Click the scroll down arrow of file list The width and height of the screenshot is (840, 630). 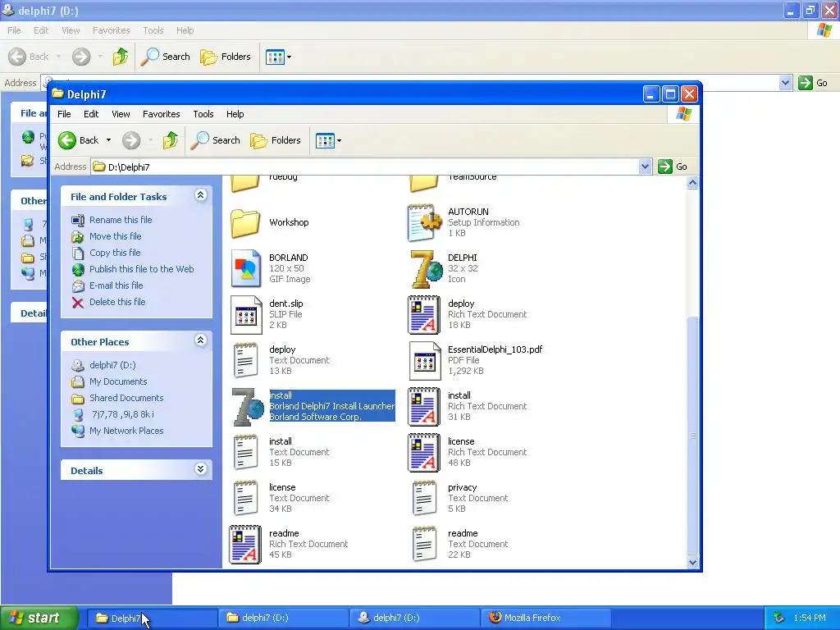(692, 563)
